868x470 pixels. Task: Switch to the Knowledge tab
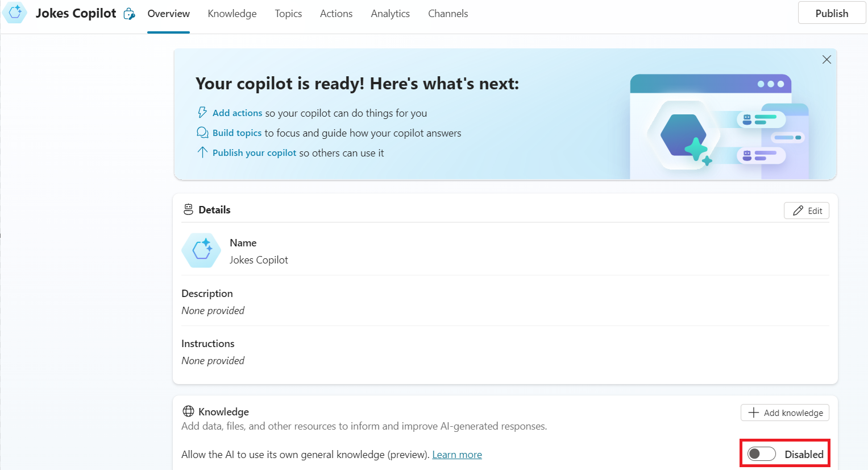point(232,14)
